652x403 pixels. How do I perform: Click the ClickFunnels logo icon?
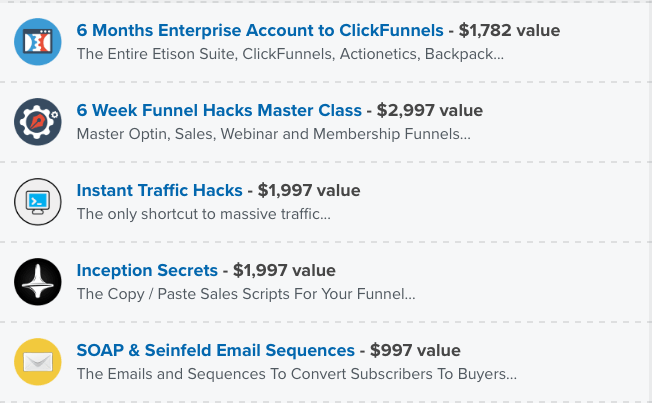[38, 42]
